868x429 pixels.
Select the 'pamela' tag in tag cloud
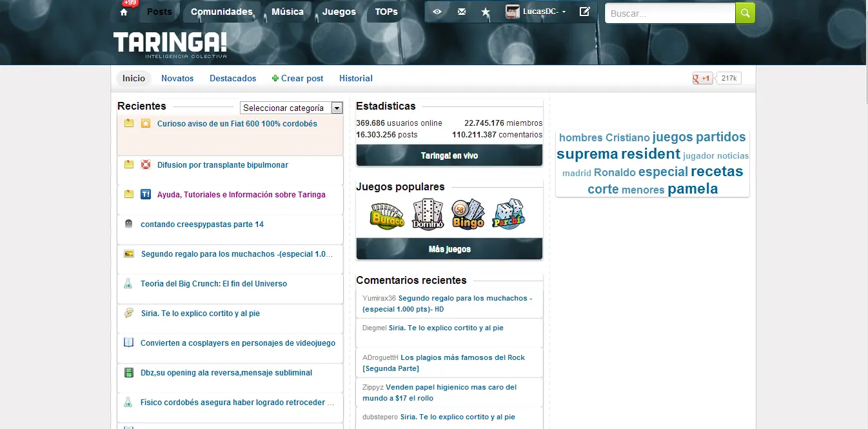click(x=693, y=189)
